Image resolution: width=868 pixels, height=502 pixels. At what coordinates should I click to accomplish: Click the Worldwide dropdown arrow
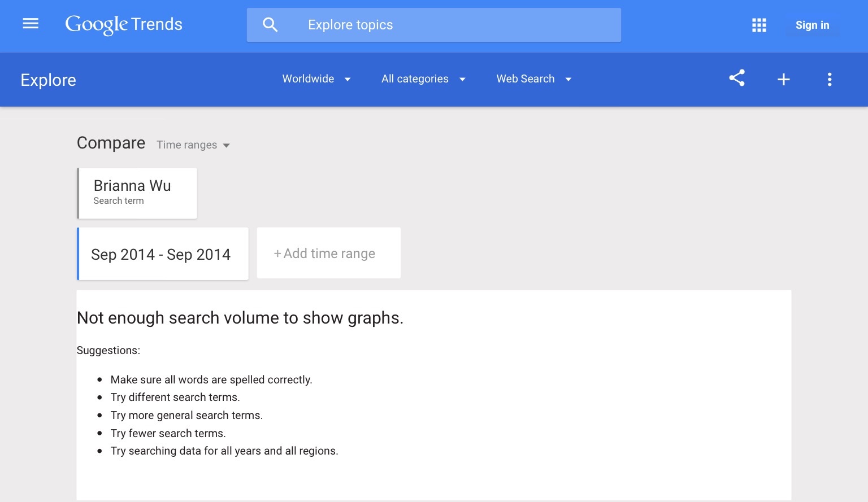tap(348, 80)
